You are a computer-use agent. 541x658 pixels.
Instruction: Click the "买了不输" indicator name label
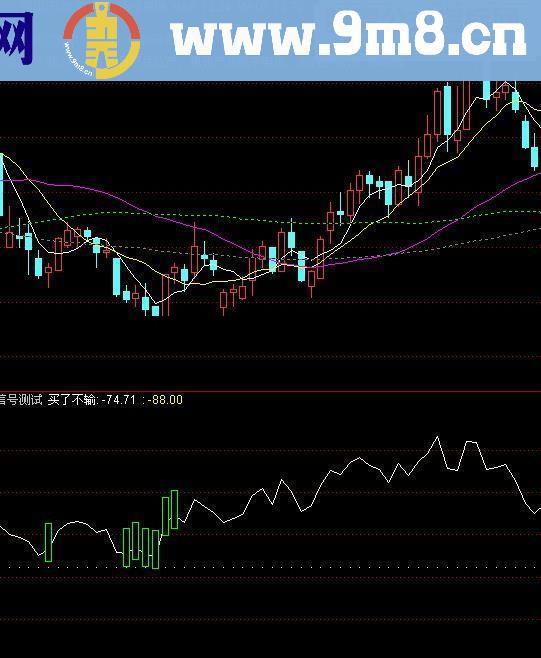(x=72, y=400)
